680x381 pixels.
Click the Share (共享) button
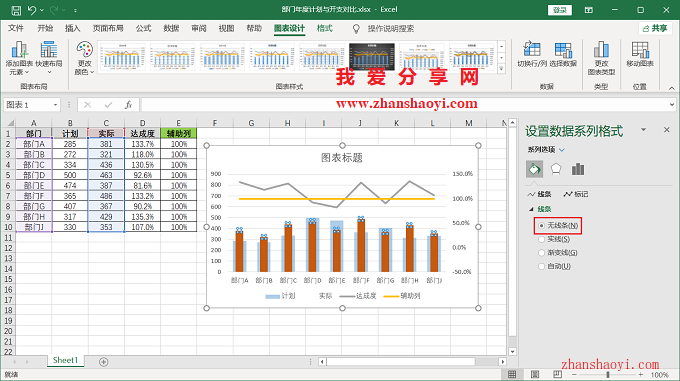(655, 29)
